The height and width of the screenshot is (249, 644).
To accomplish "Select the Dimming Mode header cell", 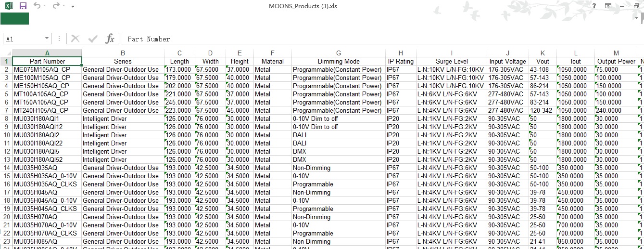I will [x=338, y=61].
